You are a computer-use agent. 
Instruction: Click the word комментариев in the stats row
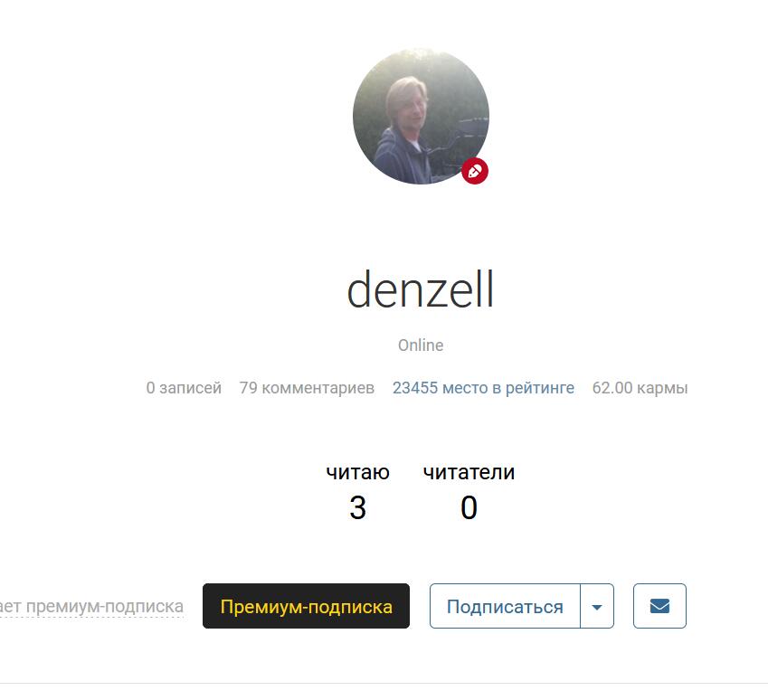click(318, 388)
